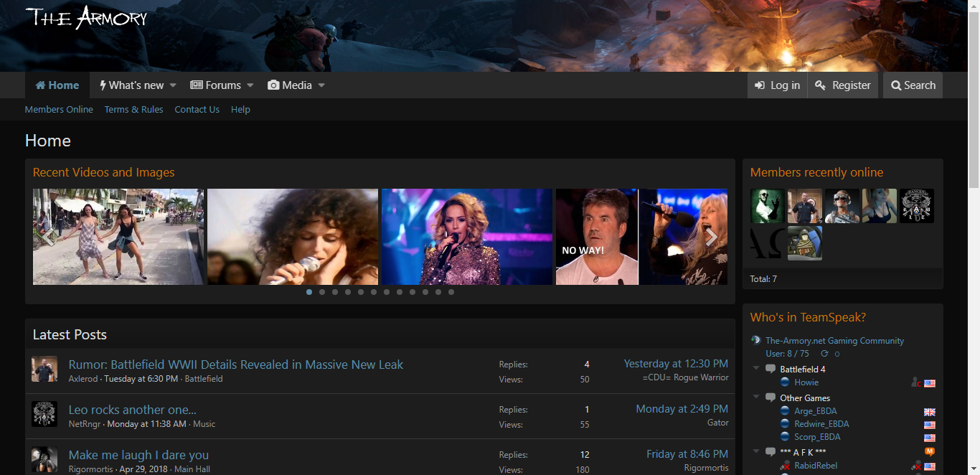Go to the Home tab
Viewport: 980px width, 475px height.
click(57, 85)
